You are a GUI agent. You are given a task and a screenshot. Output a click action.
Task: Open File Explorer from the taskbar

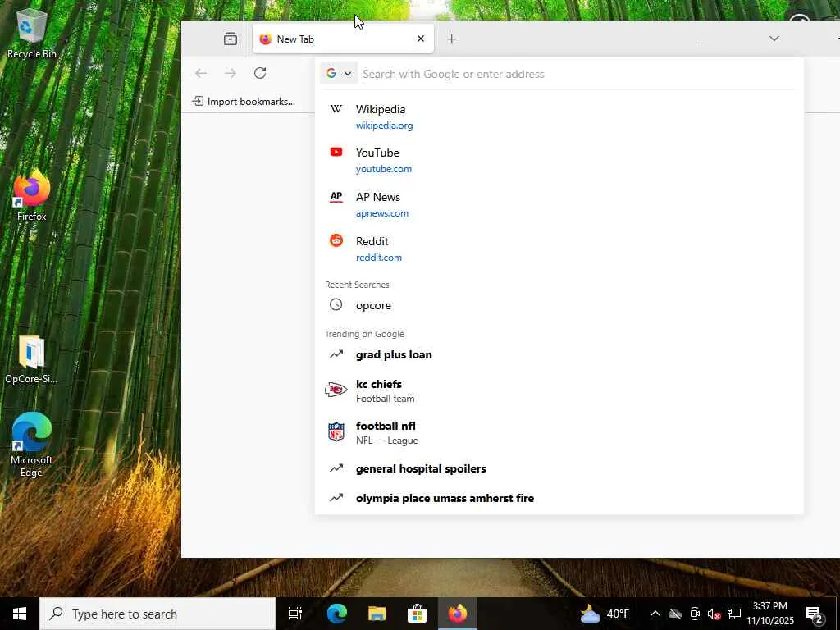tap(377, 614)
